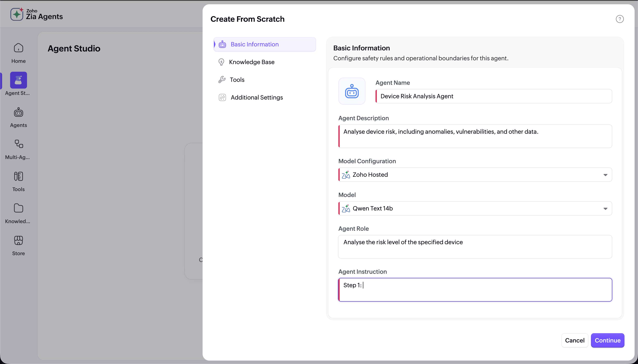Switch to the Knowledge Base tab
638x364 pixels.
pyautogui.click(x=265, y=62)
